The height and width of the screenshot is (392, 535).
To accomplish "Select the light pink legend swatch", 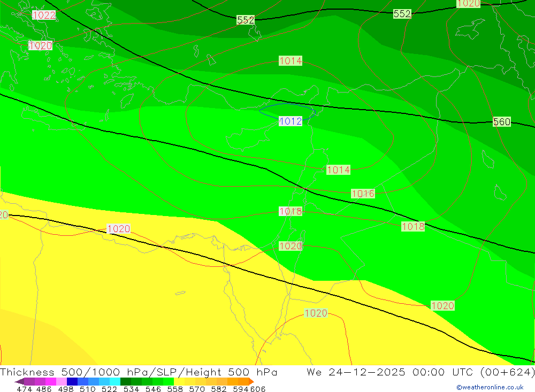I will click(x=62, y=381).
